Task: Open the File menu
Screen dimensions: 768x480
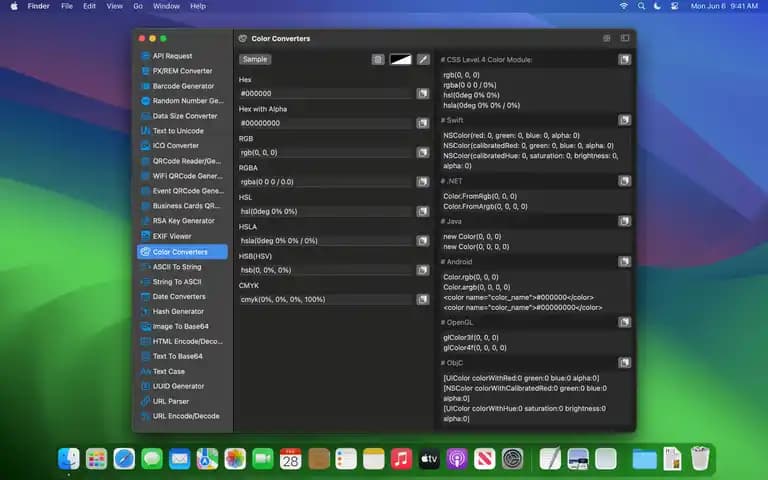Action: point(67,6)
